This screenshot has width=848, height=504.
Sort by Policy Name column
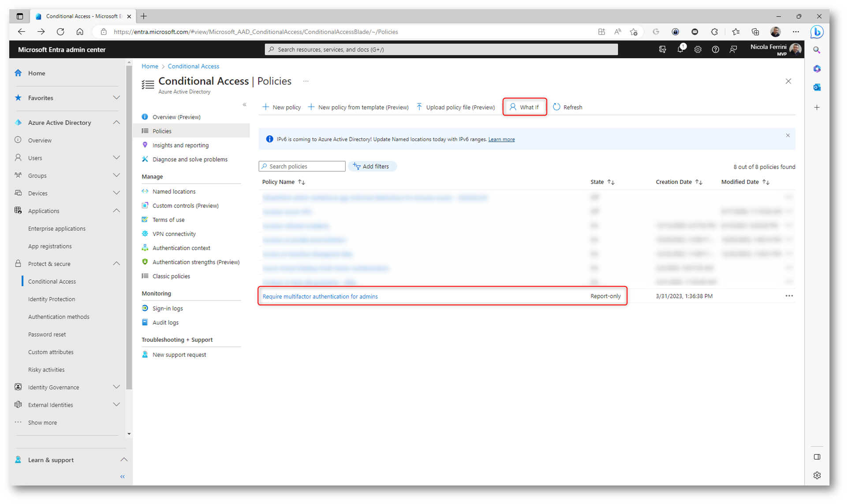tap(284, 182)
